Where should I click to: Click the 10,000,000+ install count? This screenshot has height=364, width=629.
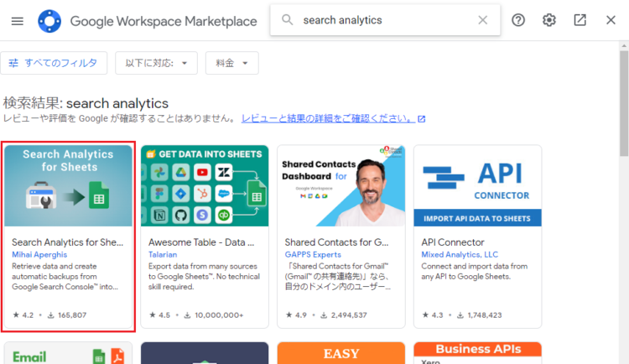[x=214, y=315]
